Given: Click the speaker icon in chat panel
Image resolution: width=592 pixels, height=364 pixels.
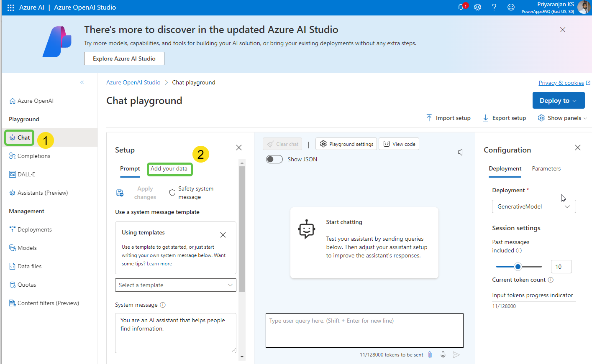Looking at the screenshot, I should (460, 152).
